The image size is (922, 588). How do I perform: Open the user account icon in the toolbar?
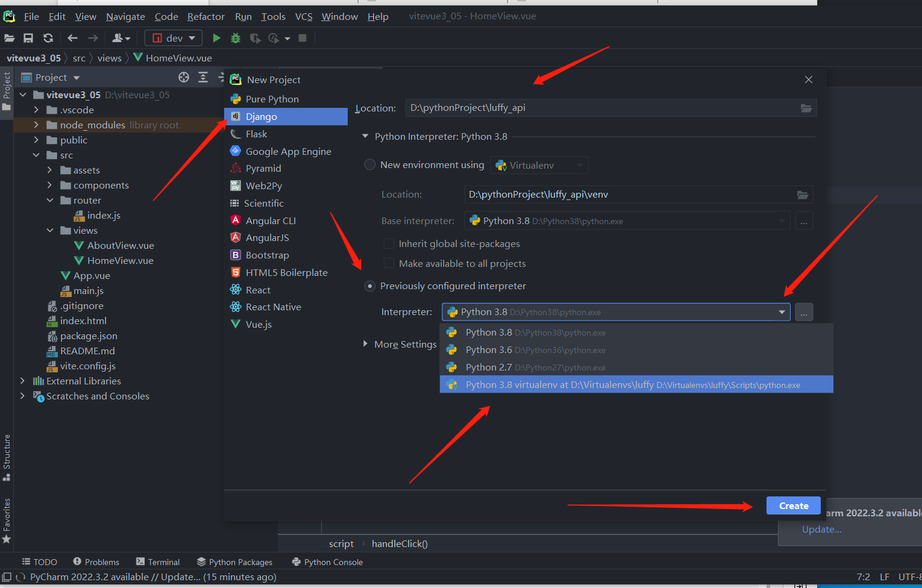tap(121, 38)
